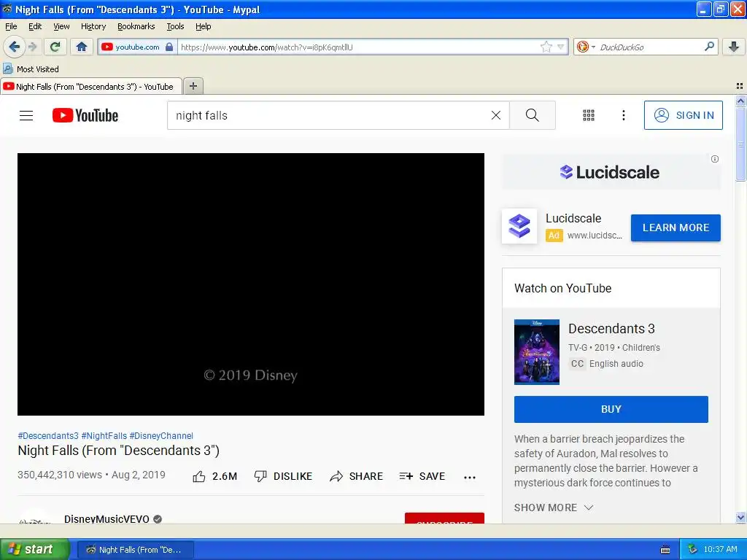
Task: Open the ad info icon beside Lucidscale
Action: tap(715, 159)
